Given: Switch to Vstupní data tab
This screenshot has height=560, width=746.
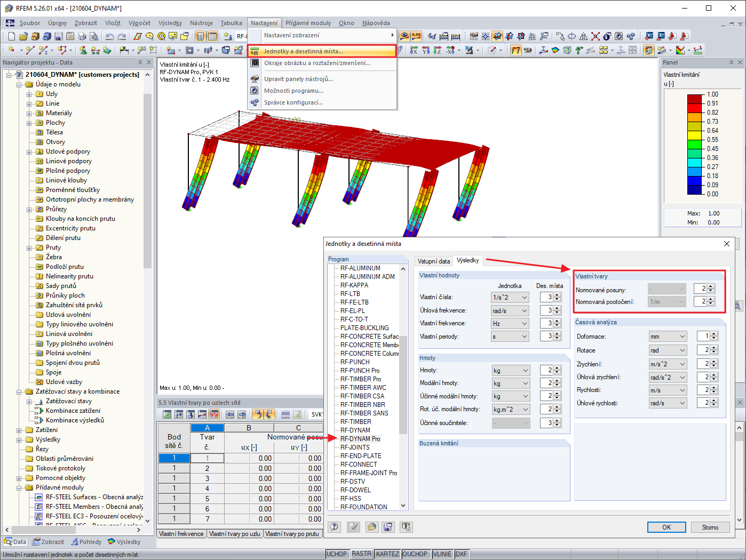Looking at the screenshot, I should click(433, 261).
